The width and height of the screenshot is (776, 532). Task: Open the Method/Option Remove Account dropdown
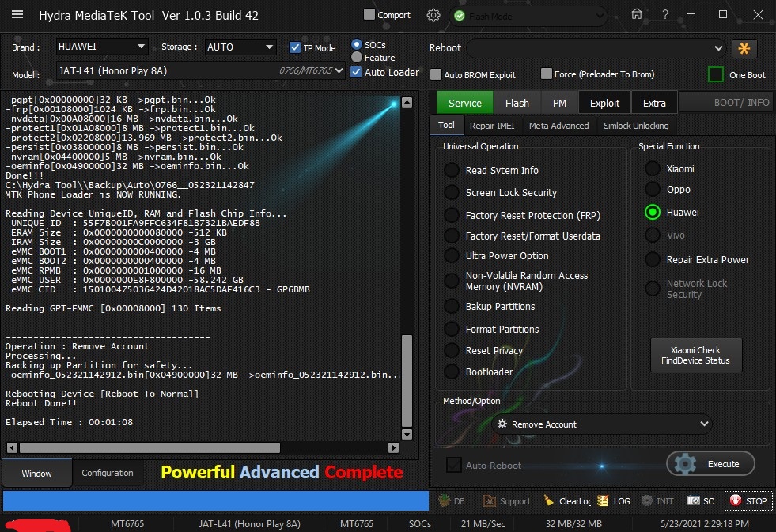point(601,424)
